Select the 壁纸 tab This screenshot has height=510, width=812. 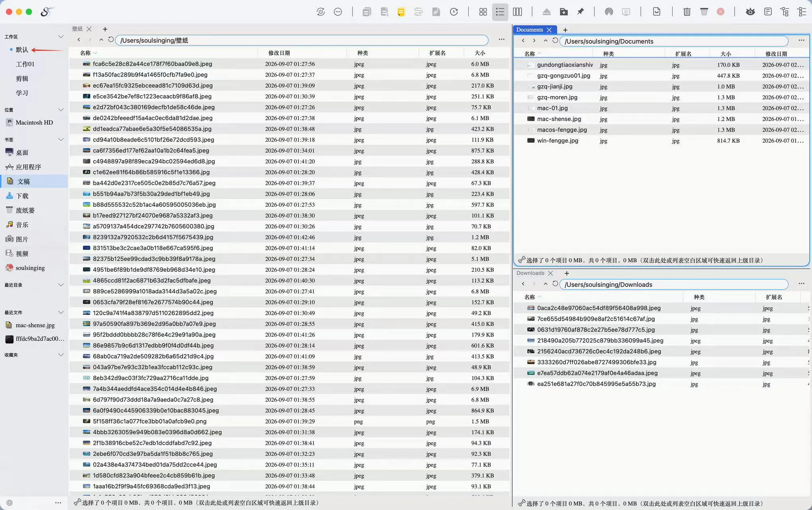click(x=77, y=29)
